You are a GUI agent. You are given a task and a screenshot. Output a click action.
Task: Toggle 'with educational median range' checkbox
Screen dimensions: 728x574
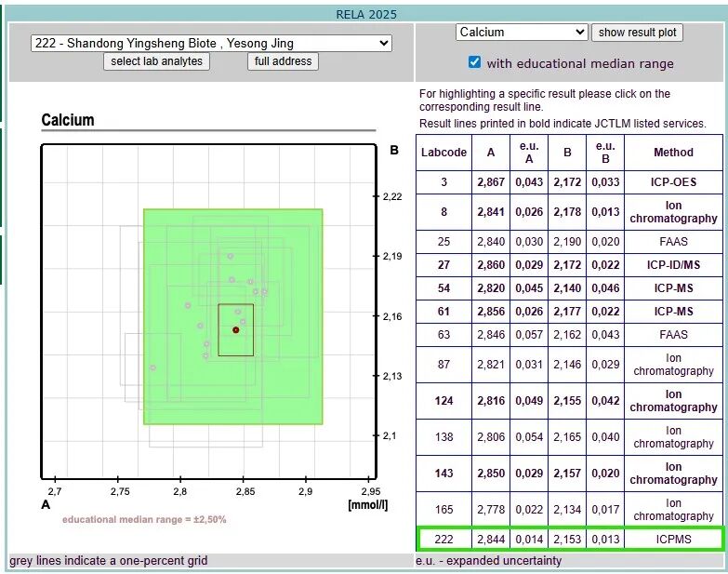[x=475, y=62]
